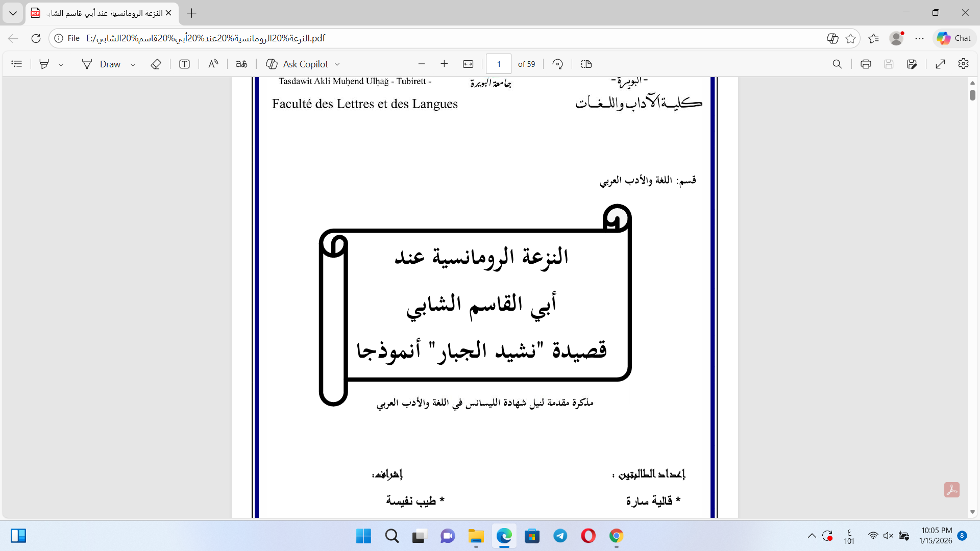Open Settings and more menu
The height and width of the screenshot is (551, 980).
[919, 38]
